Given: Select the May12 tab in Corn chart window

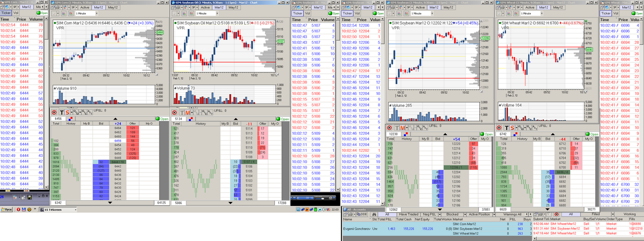Looking at the screenshot, I should 113,7.
